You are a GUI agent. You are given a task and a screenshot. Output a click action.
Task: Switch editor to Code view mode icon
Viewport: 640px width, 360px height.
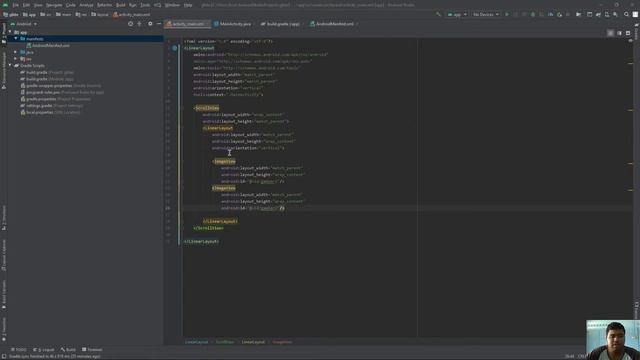click(611, 33)
